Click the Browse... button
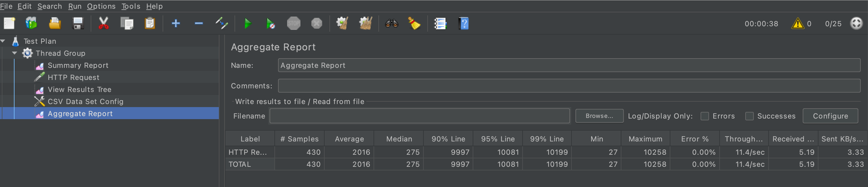The width and height of the screenshot is (868, 187). point(599,116)
